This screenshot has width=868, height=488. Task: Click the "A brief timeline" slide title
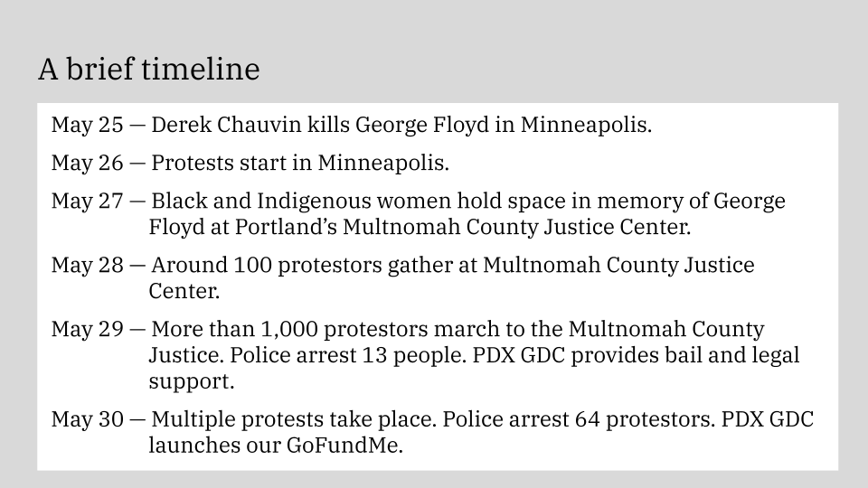click(148, 69)
